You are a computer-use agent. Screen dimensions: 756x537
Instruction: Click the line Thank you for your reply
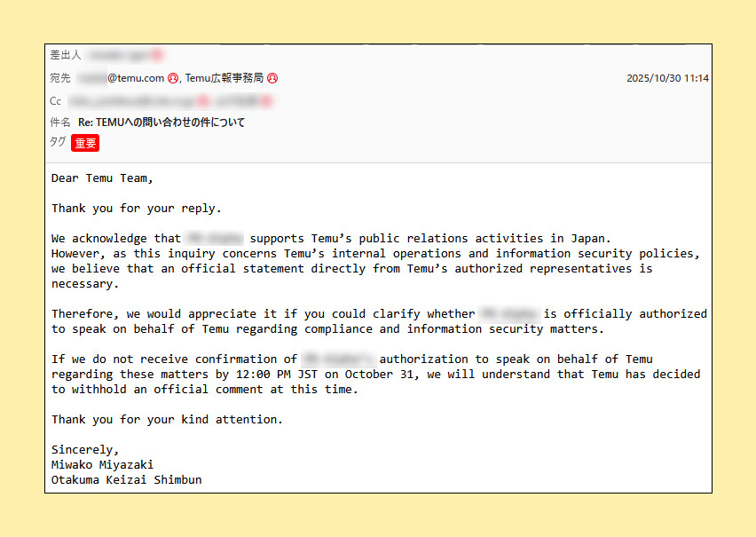pyautogui.click(x=136, y=209)
